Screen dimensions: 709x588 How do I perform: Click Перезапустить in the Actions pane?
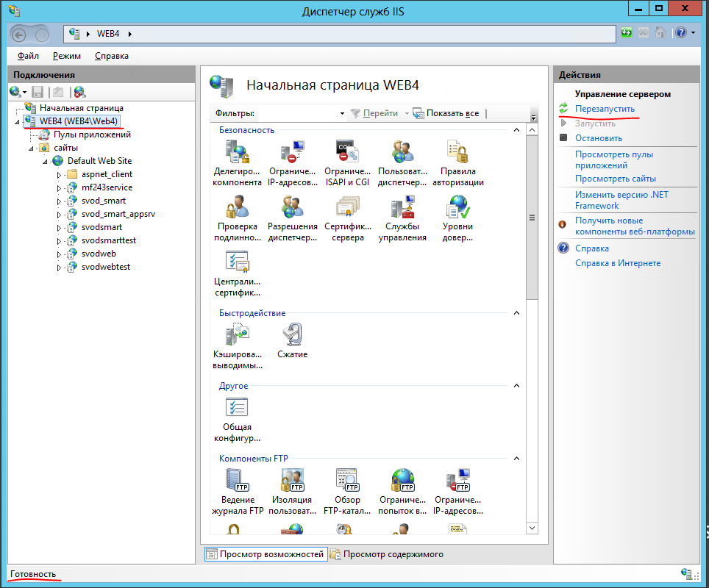coord(605,109)
